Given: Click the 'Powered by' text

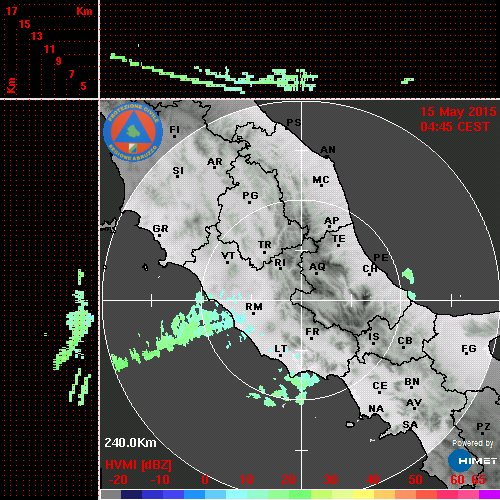Looking at the screenshot, I should click(472, 443).
